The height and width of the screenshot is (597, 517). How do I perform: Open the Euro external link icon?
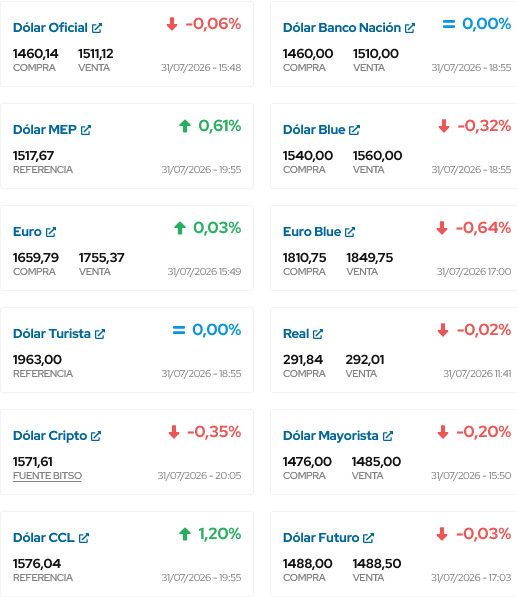coord(51,232)
